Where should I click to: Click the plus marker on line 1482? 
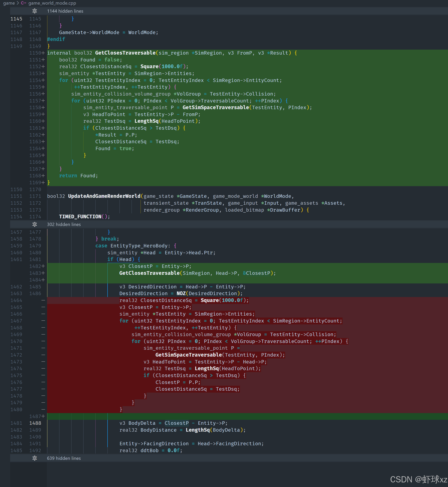tap(43, 266)
